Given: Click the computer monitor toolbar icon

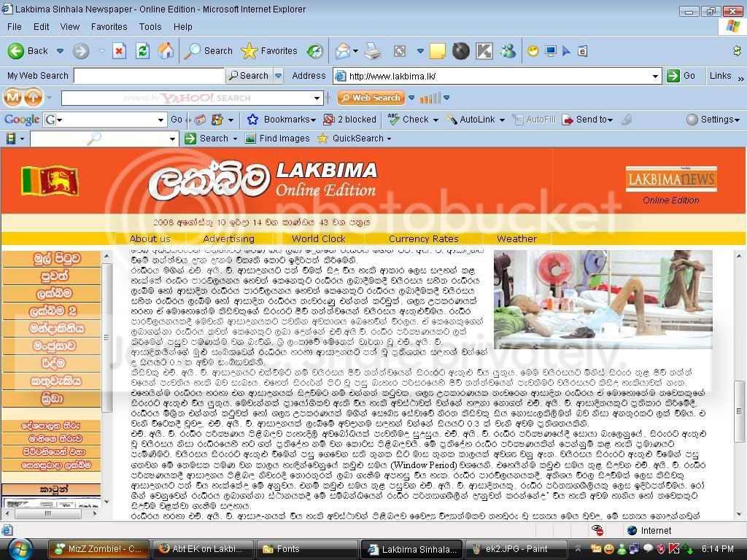Looking at the screenshot, I should (551, 50).
